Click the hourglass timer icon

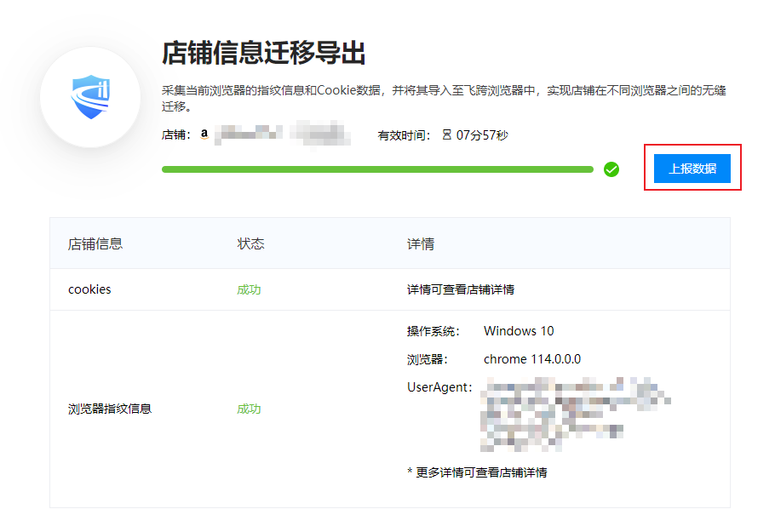[x=447, y=134]
